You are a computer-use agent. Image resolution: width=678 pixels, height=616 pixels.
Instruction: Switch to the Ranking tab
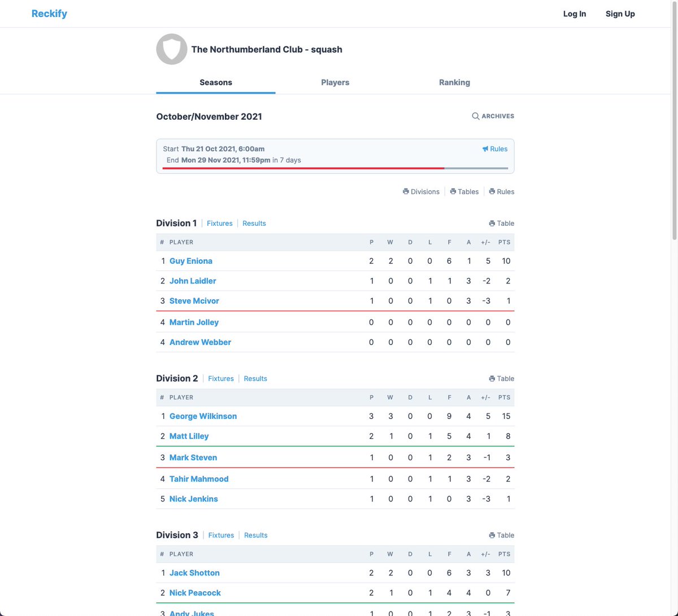[454, 82]
